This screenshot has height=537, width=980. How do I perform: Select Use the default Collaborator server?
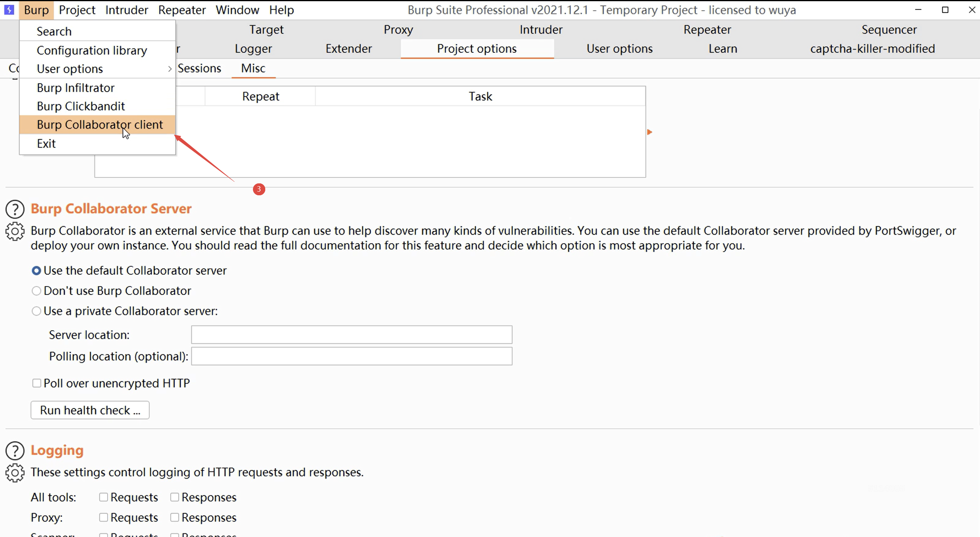pos(36,271)
